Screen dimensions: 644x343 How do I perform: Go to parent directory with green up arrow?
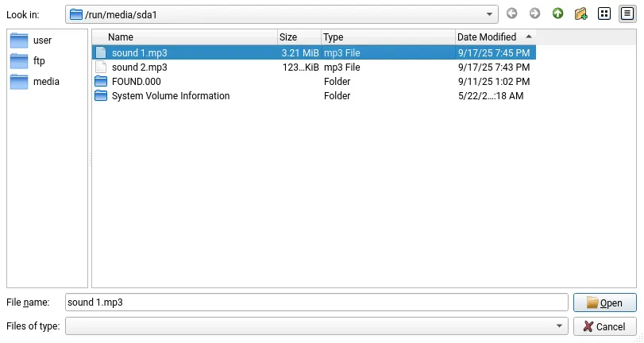(557, 13)
